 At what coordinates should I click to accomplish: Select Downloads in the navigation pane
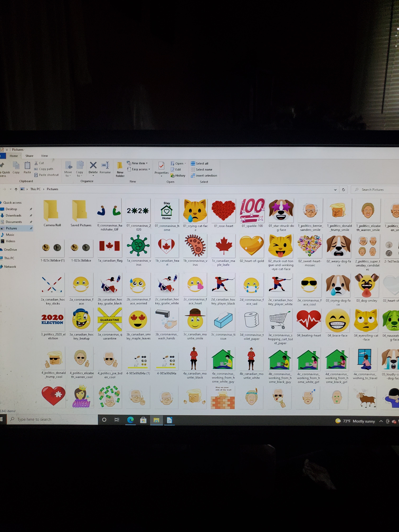coord(13,215)
